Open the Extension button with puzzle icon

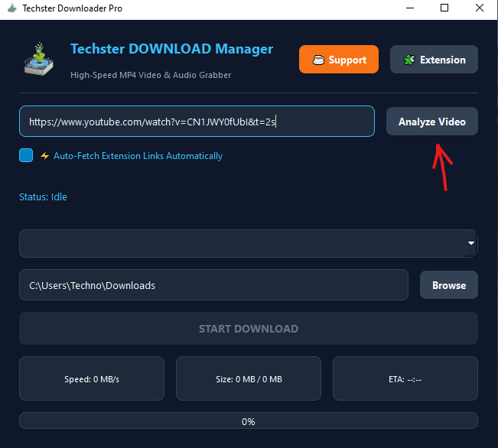click(x=434, y=60)
